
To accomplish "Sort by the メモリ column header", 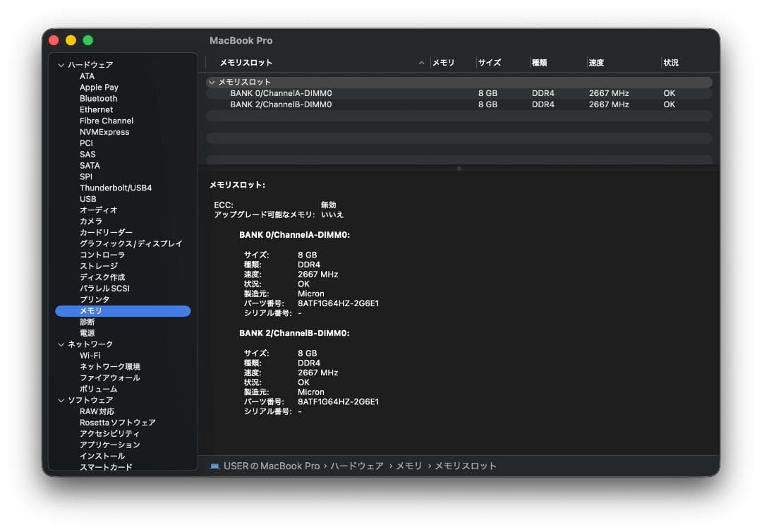I will [443, 63].
